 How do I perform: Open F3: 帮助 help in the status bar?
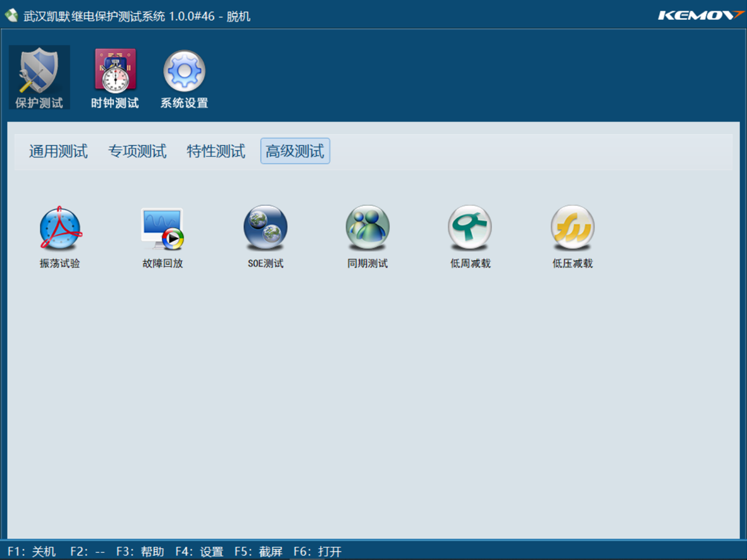140,551
